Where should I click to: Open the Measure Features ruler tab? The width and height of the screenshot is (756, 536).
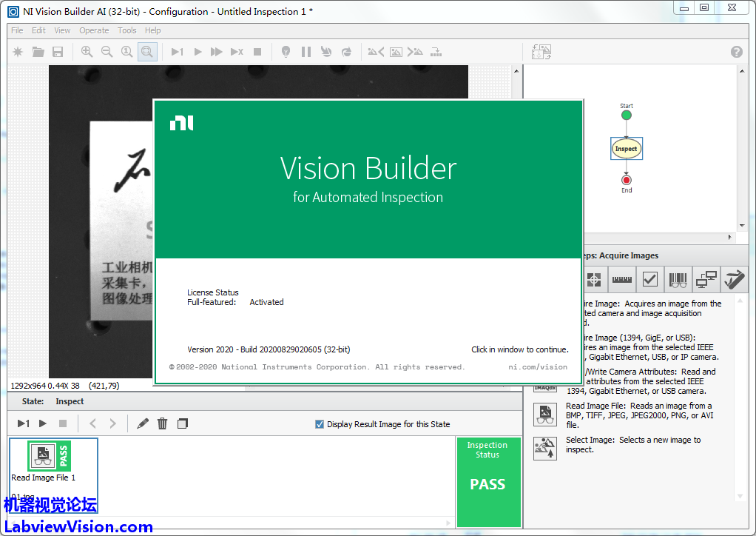(622, 279)
